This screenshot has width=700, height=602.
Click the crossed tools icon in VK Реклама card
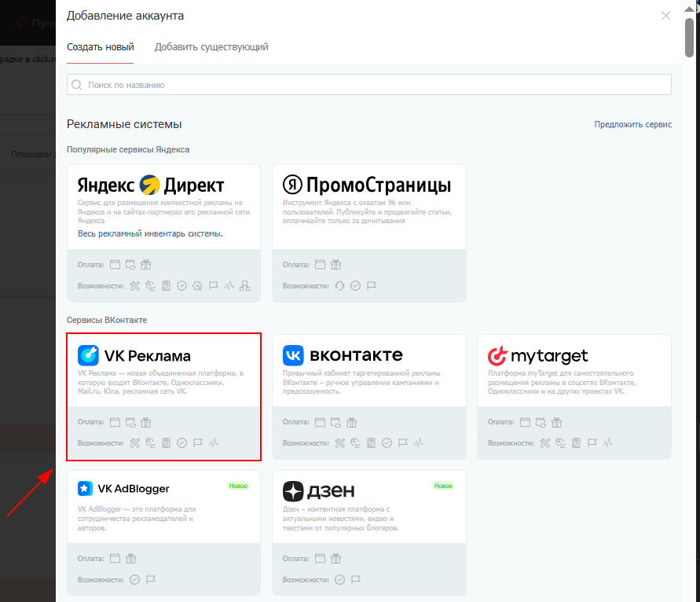[135, 443]
